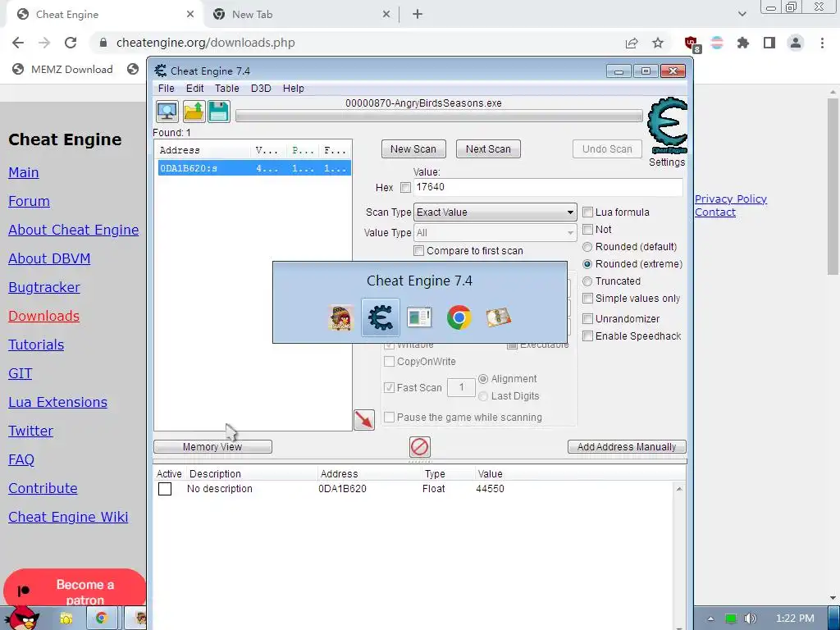Activate the 0DA1B620 entry's Active checkbox
This screenshot has height=630, width=840.
165,489
